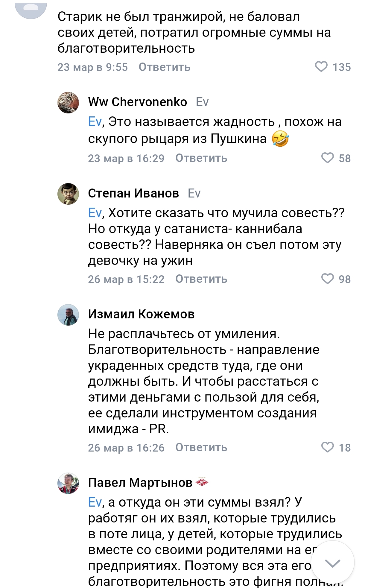Like Степан Иванов's comment
Screen dimensions: 365x588
327,279
